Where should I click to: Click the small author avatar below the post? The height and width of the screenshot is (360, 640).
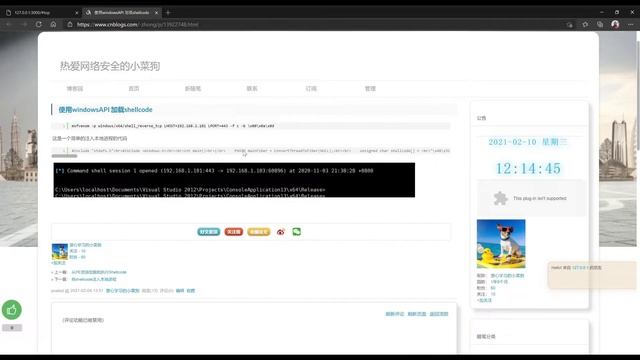(x=60, y=251)
